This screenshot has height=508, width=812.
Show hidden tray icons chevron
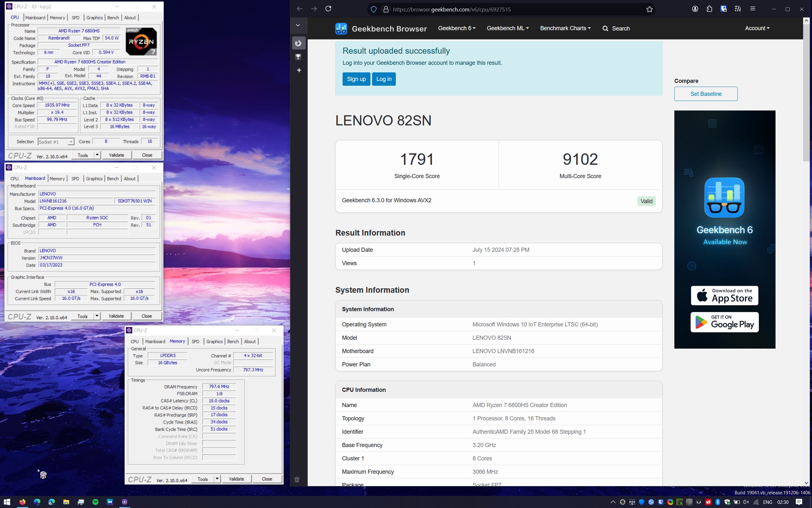(613, 502)
